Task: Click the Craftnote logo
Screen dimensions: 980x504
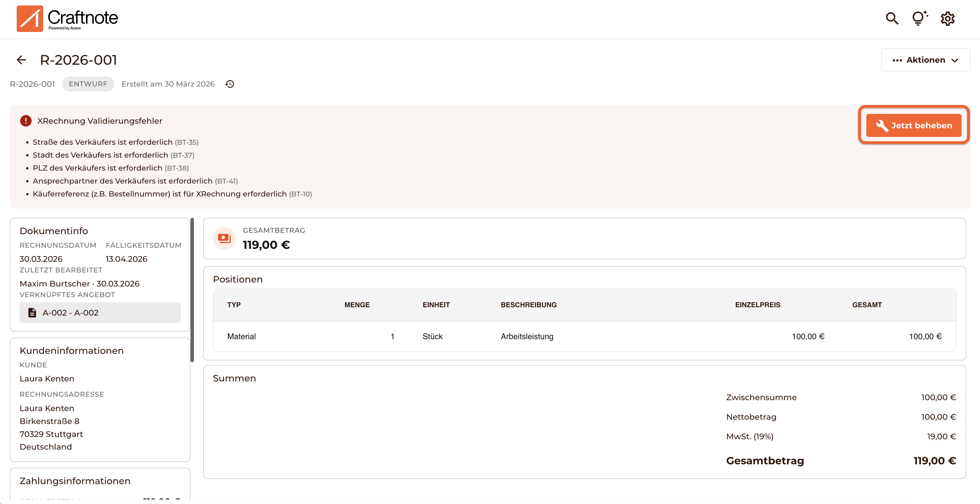Action: click(x=67, y=18)
